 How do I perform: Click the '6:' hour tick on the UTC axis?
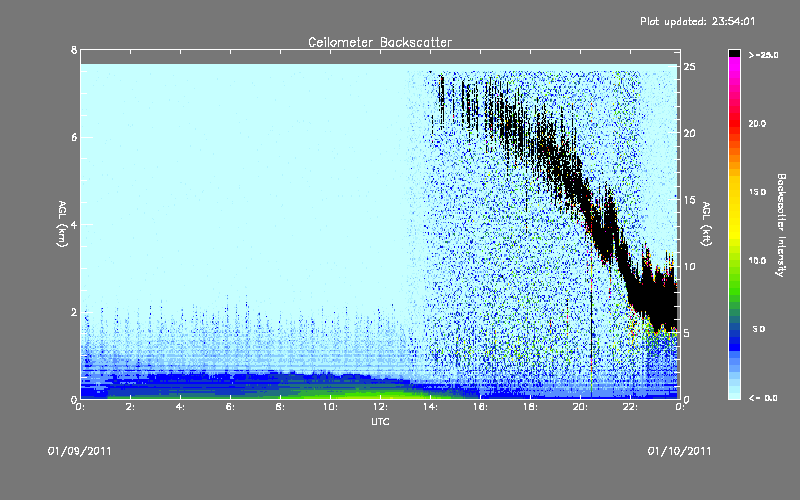coord(231,407)
